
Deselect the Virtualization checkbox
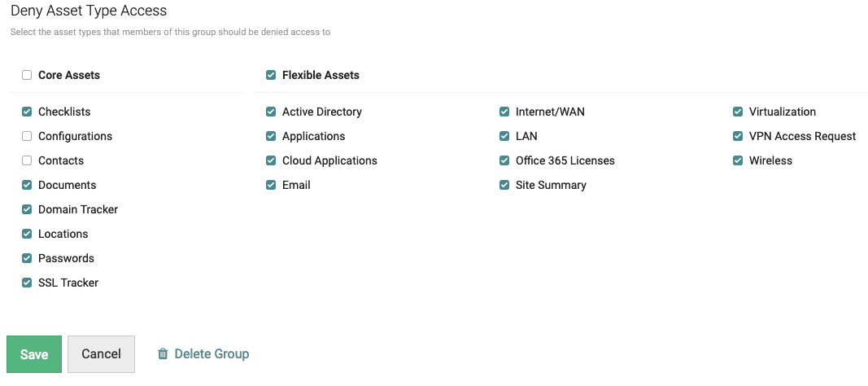[738, 112]
